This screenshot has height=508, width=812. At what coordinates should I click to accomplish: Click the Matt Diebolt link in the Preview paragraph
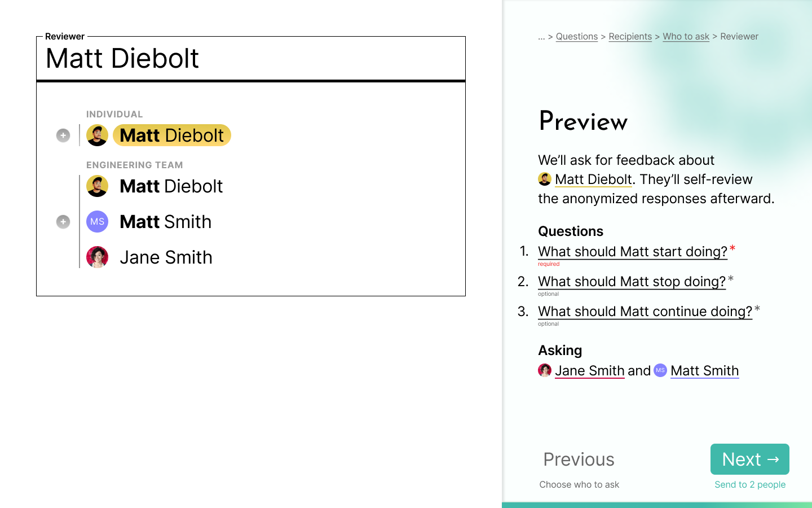coord(593,179)
